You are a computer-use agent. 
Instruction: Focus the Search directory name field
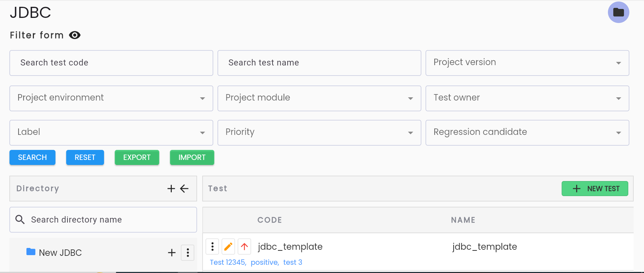[103, 220]
